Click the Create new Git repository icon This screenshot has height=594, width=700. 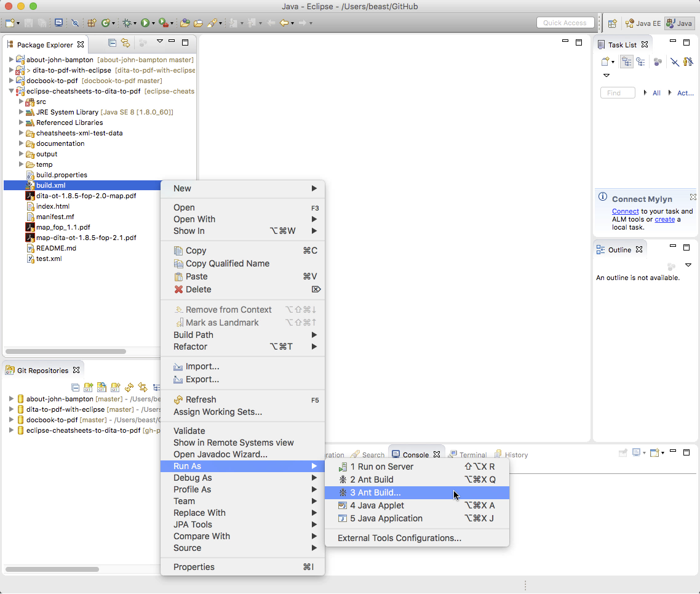coord(116,387)
